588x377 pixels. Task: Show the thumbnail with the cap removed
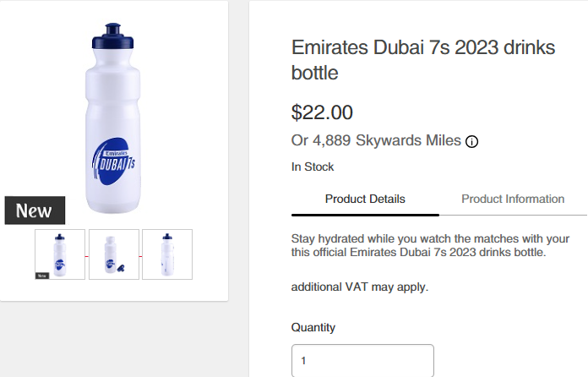point(113,254)
